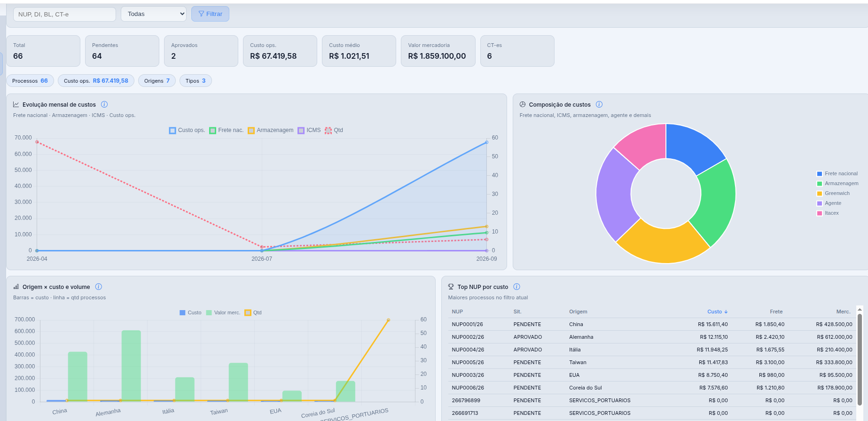Click the info icon beside Origem × custo e volume
The height and width of the screenshot is (421, 868).
(99, 287)
